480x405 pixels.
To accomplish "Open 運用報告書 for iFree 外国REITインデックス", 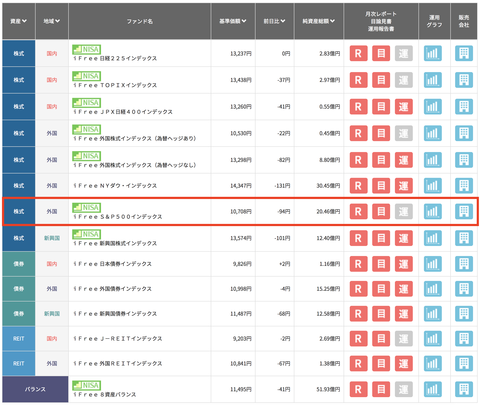I will 404,363.
